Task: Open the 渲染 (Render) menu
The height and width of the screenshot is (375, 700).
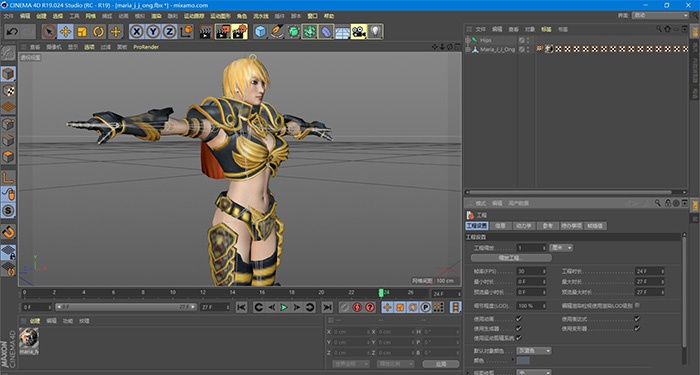Action: 156,16
